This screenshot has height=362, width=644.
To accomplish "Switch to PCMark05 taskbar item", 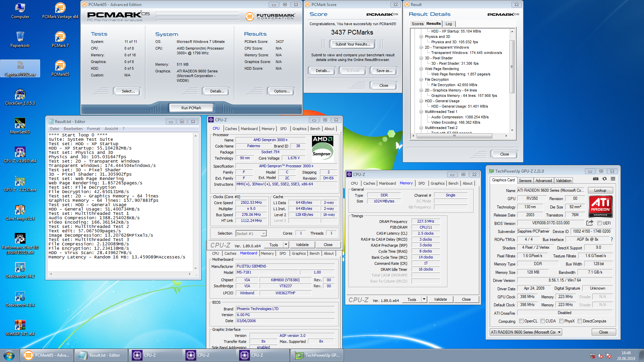I will [x=47, y=355].
